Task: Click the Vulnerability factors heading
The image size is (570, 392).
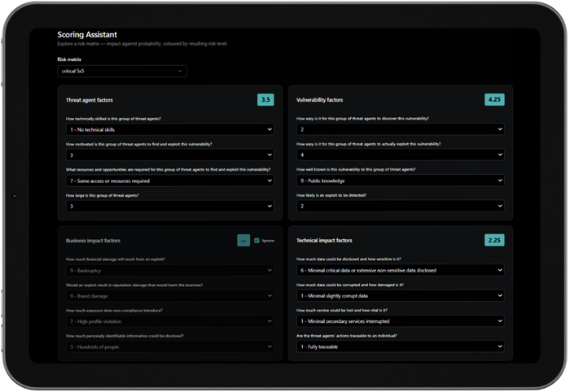Action: pyautogui.click(x=319, y=100)
